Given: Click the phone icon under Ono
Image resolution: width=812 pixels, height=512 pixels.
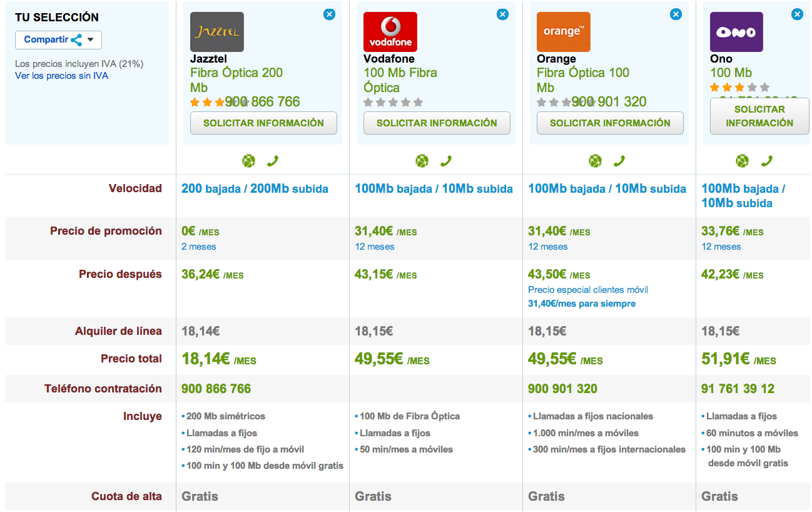Looking at the screenshot, I should [x=766, y=161].
